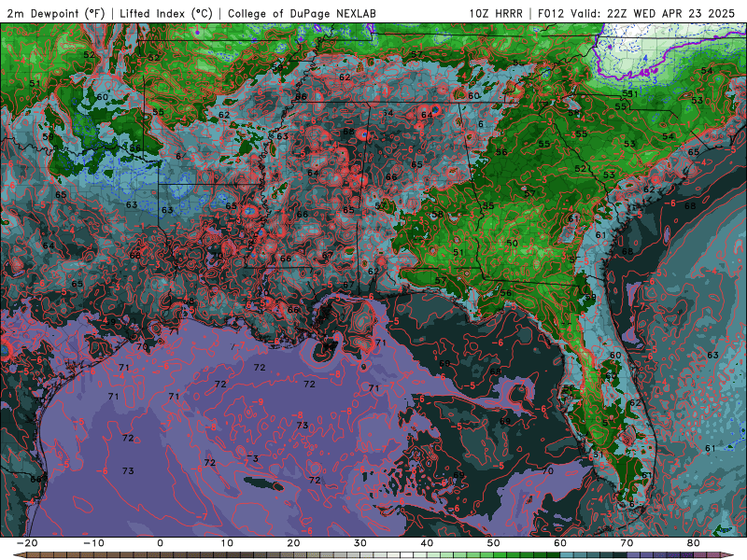Click the 60 label on the color scale

[x=560, y=543]
